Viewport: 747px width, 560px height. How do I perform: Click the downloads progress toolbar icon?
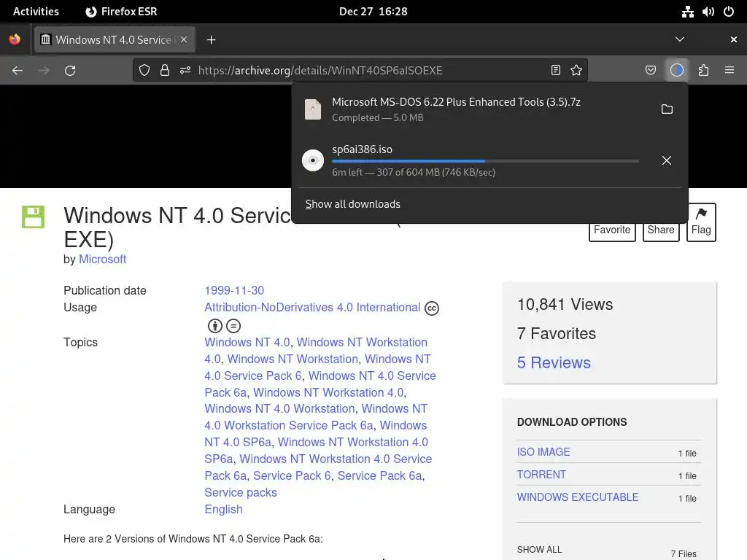677,71
